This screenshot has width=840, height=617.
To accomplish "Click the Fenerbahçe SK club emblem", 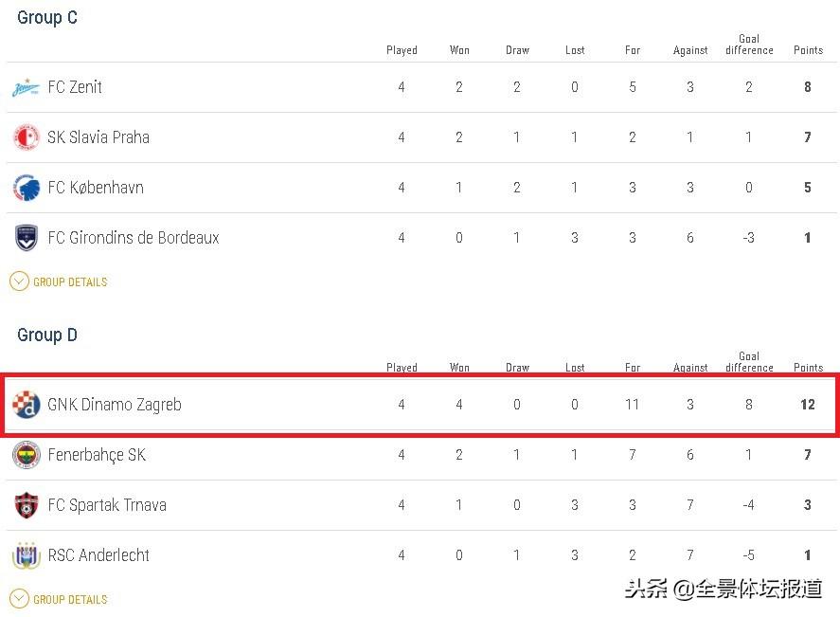I will coord(27,455).
